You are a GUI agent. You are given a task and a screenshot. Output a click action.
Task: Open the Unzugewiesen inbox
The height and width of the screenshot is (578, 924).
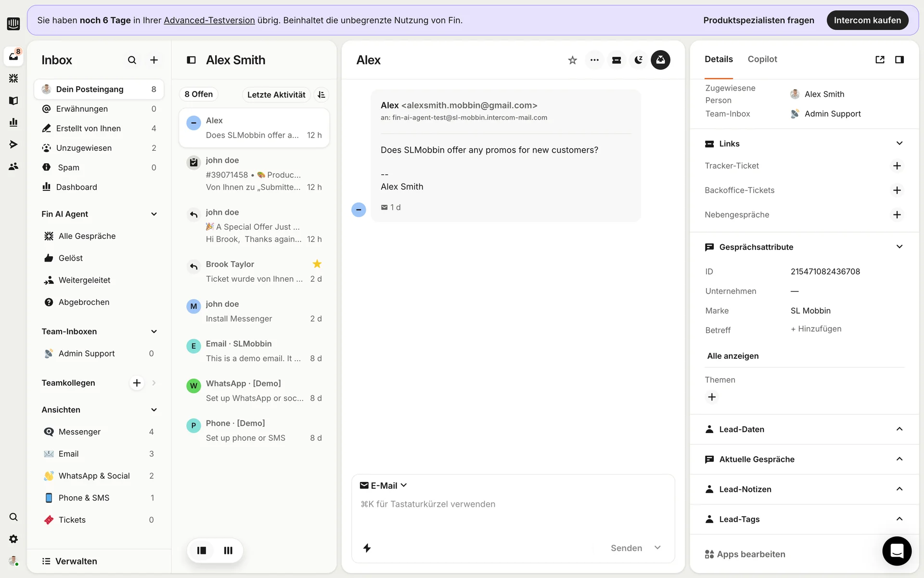click(84, 148)
